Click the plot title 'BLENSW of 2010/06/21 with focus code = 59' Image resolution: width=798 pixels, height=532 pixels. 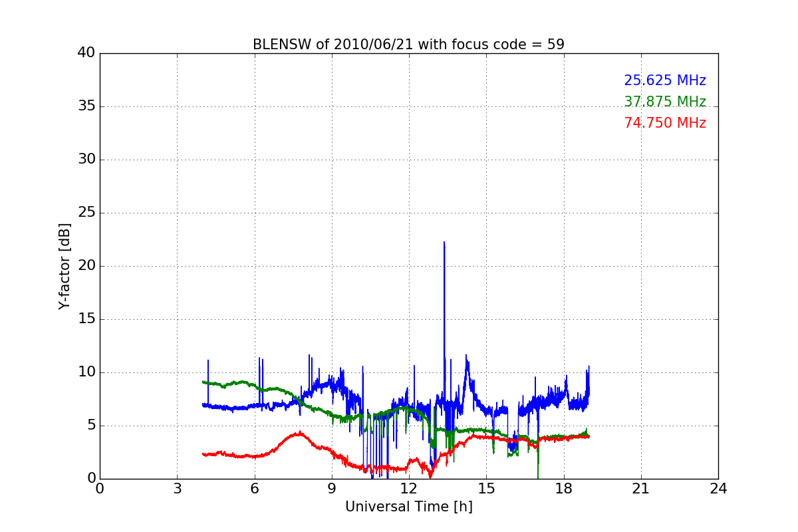pos(408,45)
